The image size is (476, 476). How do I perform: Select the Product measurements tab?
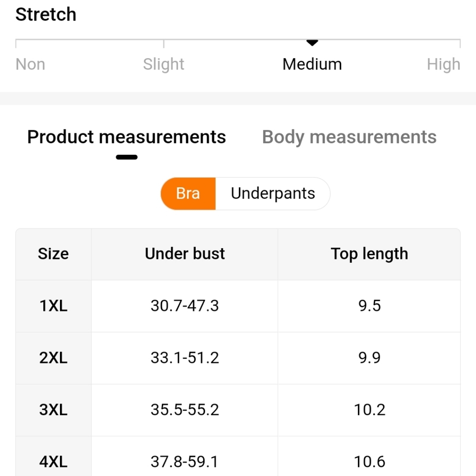(x=127, y=137)
